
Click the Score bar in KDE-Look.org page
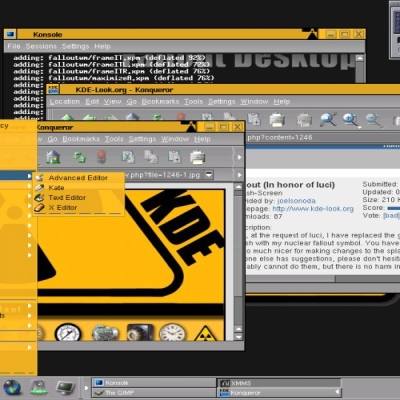(393, 208)
